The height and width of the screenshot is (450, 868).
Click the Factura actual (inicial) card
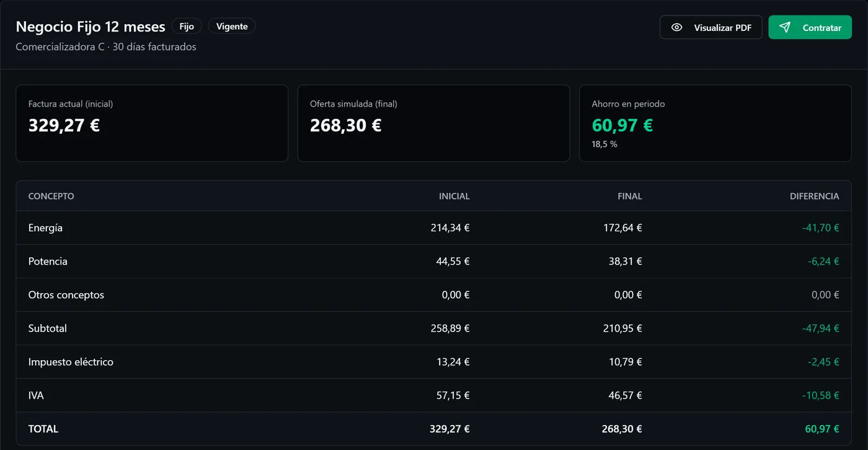[152, 123]
